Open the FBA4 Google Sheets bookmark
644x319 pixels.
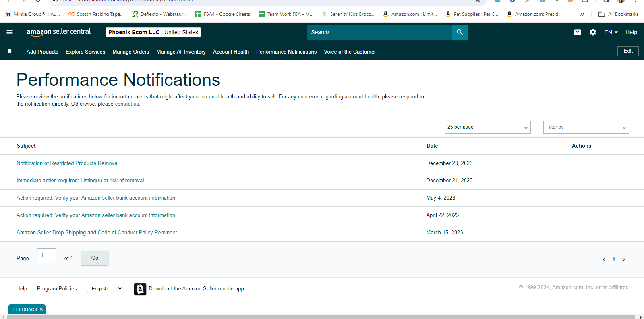(223, 14)
